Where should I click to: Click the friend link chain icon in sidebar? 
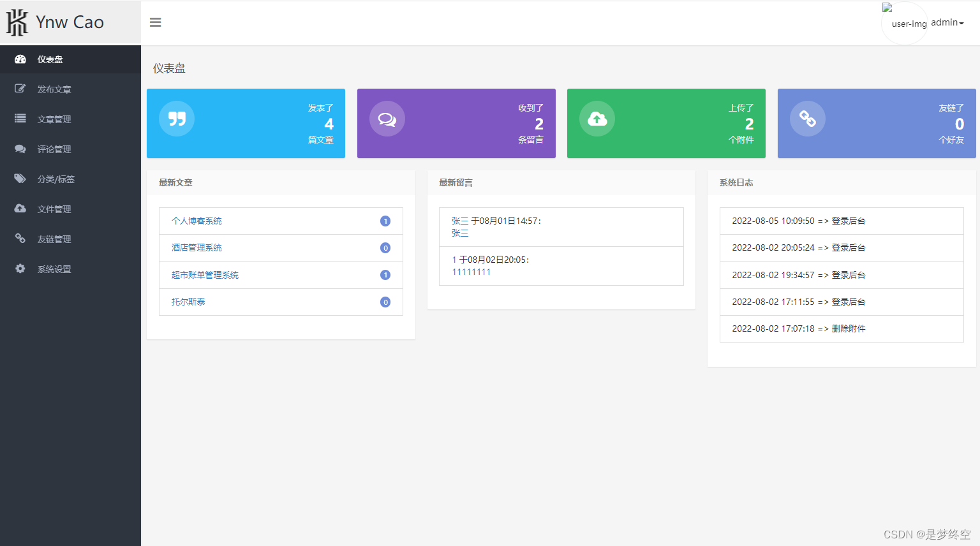pos(20,239)
